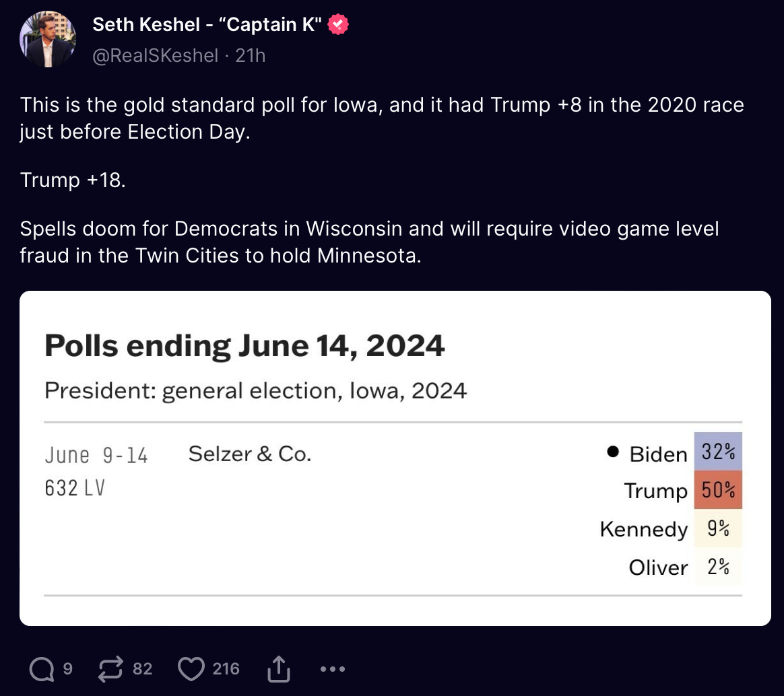Click the 82 reposts count

[142, 669]
